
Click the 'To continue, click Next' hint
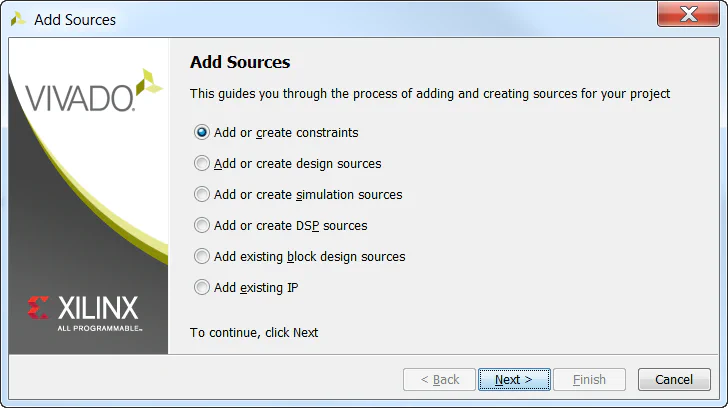click(254, 332)
